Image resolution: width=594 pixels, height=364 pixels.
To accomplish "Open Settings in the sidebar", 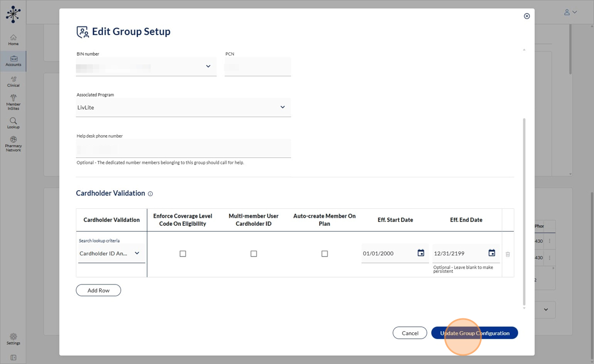I will pos(13,339).
